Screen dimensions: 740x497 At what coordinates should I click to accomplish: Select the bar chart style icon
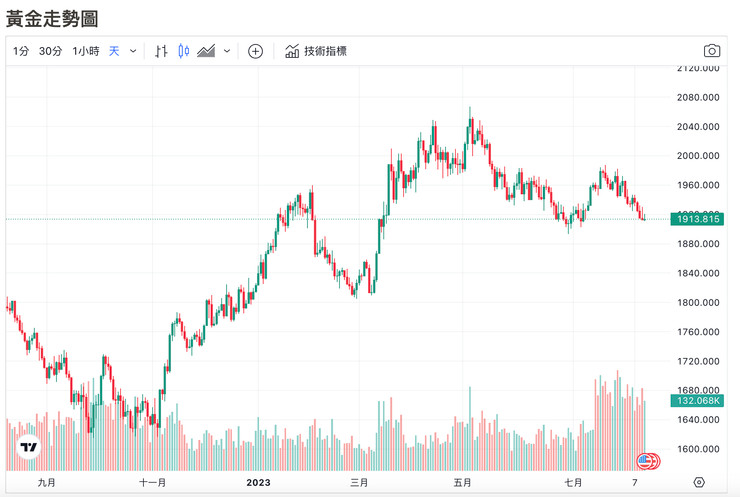click(x=161, y=51)
